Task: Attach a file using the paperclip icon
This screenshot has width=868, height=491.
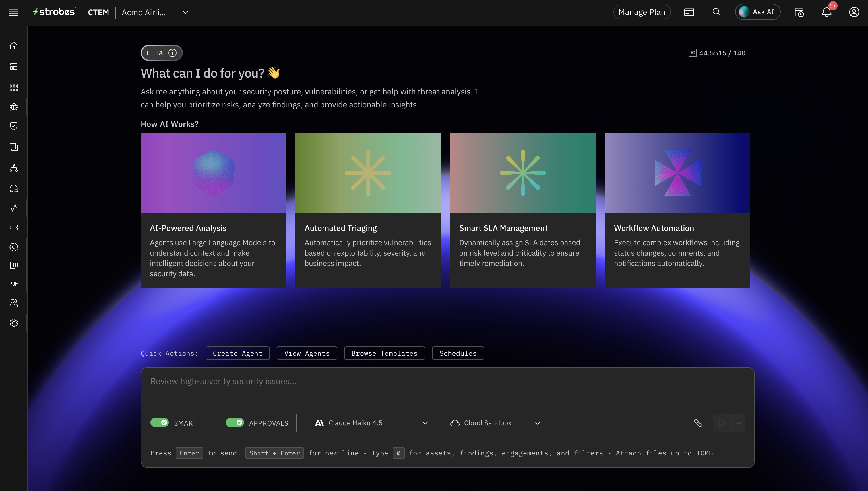Action: 698,423
